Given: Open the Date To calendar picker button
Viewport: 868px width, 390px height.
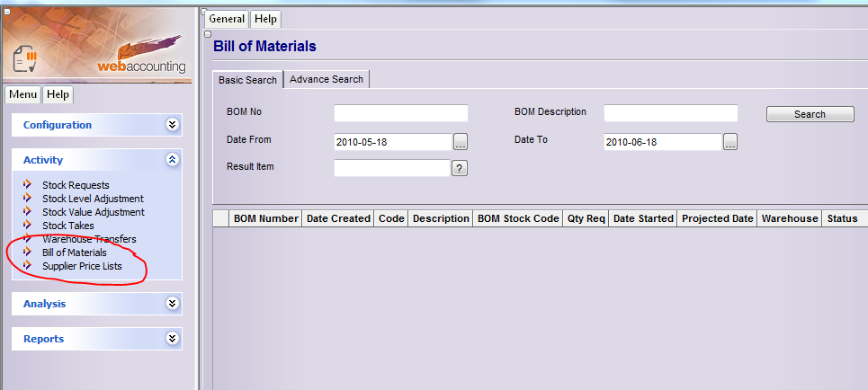Looking at the screenshot, I should tap(730, 142).
